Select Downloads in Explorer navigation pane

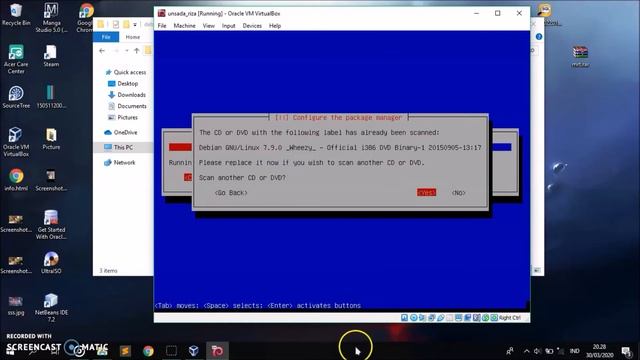(x=127, y=95)
